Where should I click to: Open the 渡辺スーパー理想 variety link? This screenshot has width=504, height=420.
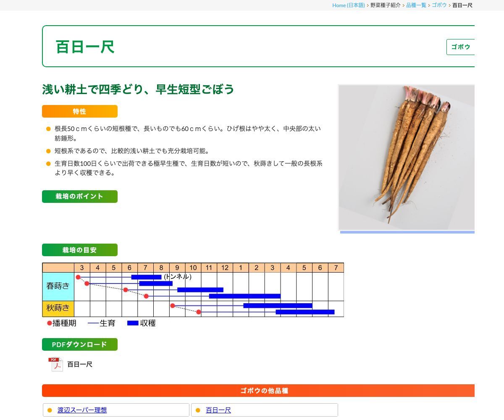[x=82, y=410]
